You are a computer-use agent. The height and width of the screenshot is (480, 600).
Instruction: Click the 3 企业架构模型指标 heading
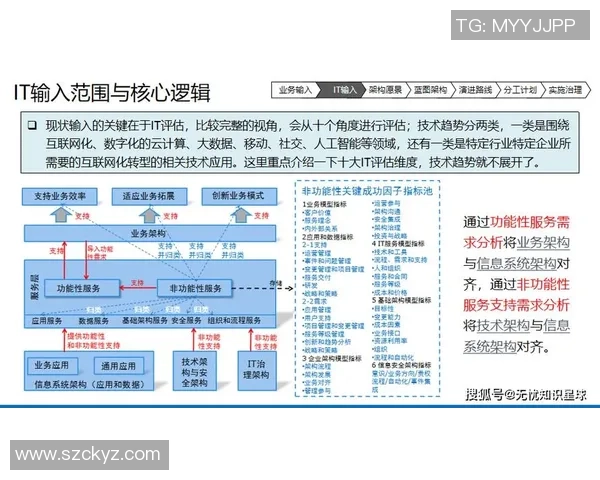pos(332,358)
